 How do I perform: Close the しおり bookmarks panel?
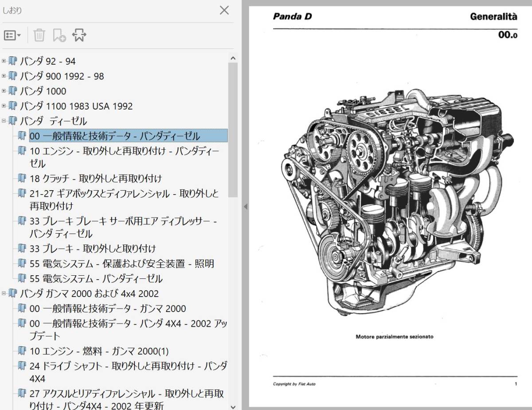pos(224,10)
